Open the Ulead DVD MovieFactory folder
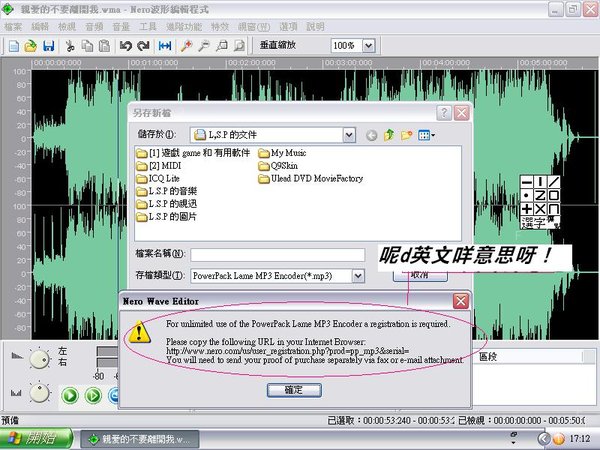Image resolution: width=600 pixels, height=450 pixels. tap(311, 178)
